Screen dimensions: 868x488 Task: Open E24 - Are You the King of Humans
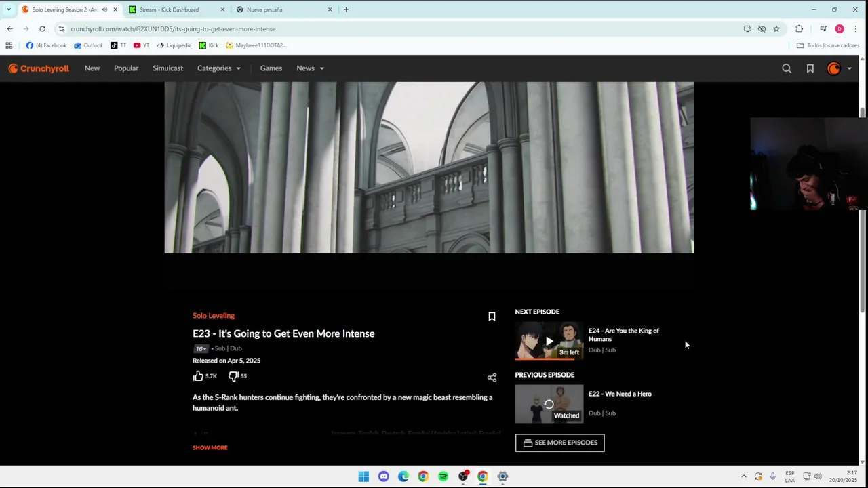[x=623, y=335]
